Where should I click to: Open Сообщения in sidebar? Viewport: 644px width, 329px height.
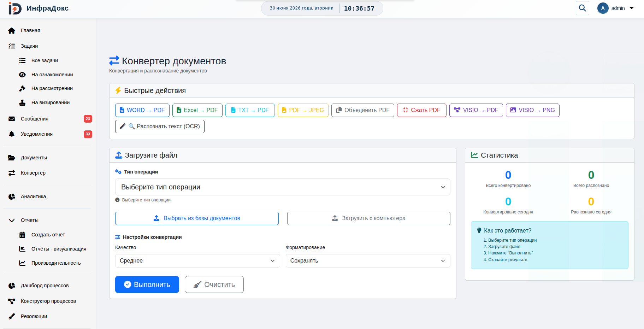pos(35,119)
